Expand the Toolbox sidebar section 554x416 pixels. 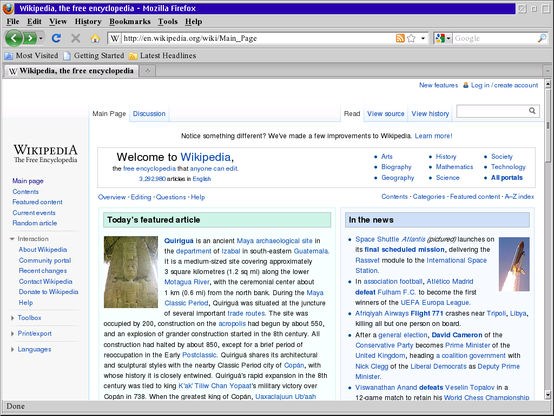[x=12, y=318]
